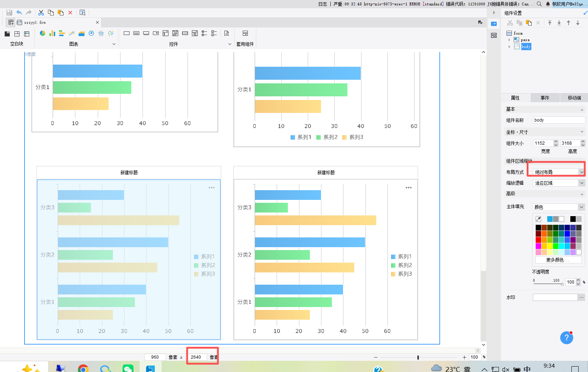588x372 pixels.
Task: Open the reusable component library icon
Action: [x=245, y=33]
